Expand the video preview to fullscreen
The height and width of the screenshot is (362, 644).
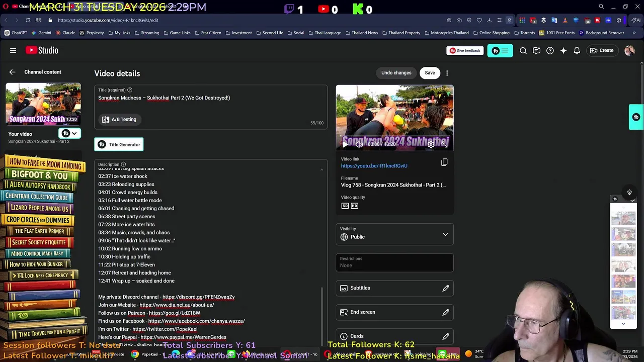coord(445,144)
